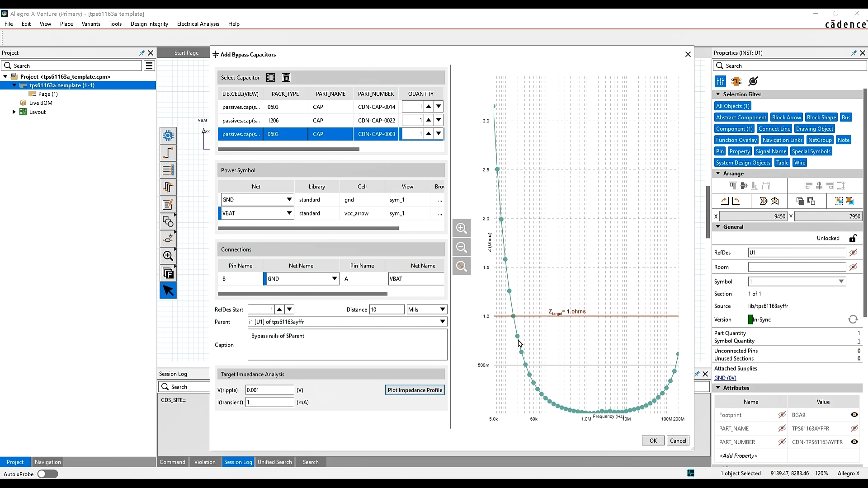868x488 pixels.
Task: Click the add capacitor library icon
Action: (270, 78)
